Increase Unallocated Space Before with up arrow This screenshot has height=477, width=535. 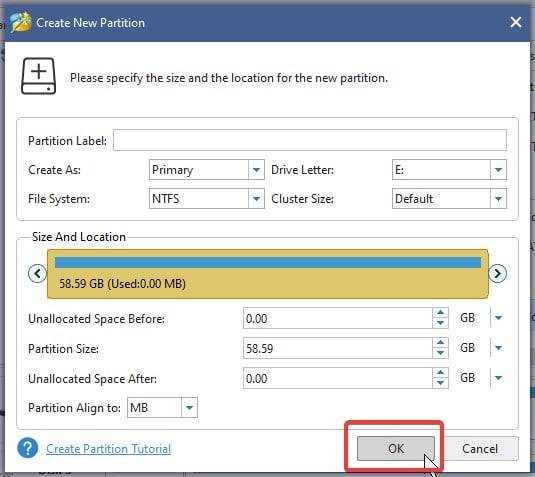pos(440,313)
